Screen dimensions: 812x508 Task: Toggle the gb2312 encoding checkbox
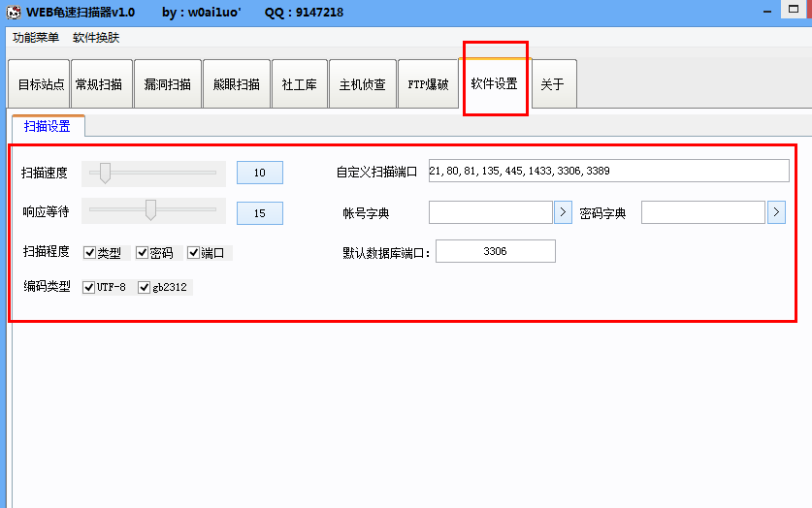(144, 287)
